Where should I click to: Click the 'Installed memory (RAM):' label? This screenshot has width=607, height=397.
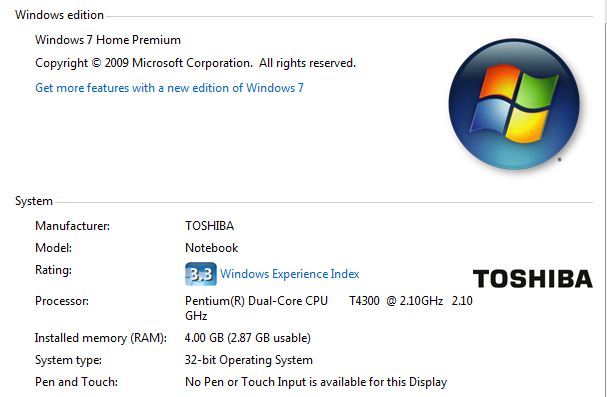point(101,338)
